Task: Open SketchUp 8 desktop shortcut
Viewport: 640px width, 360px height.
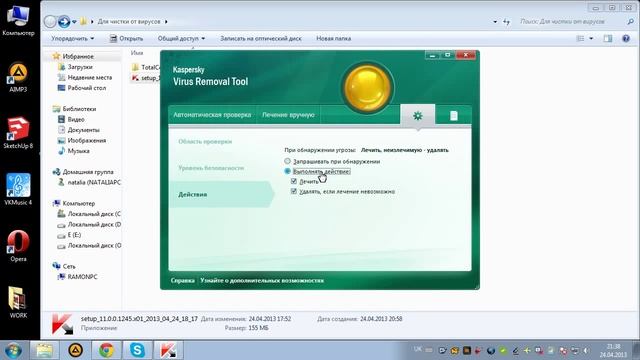Action: [18, 133]
